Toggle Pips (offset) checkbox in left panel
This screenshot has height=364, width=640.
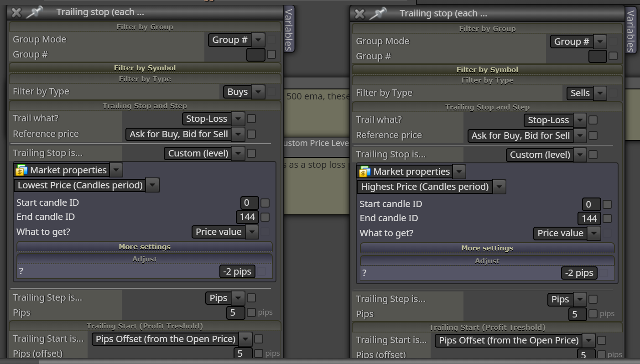[x=259, y=354]
